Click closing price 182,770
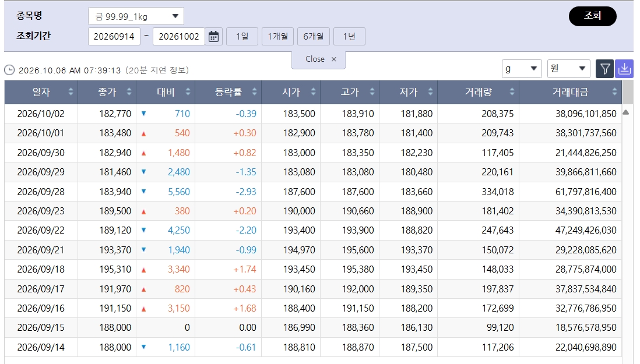The width and height of the screenshot is (640, 364). [x=115, y=114]
